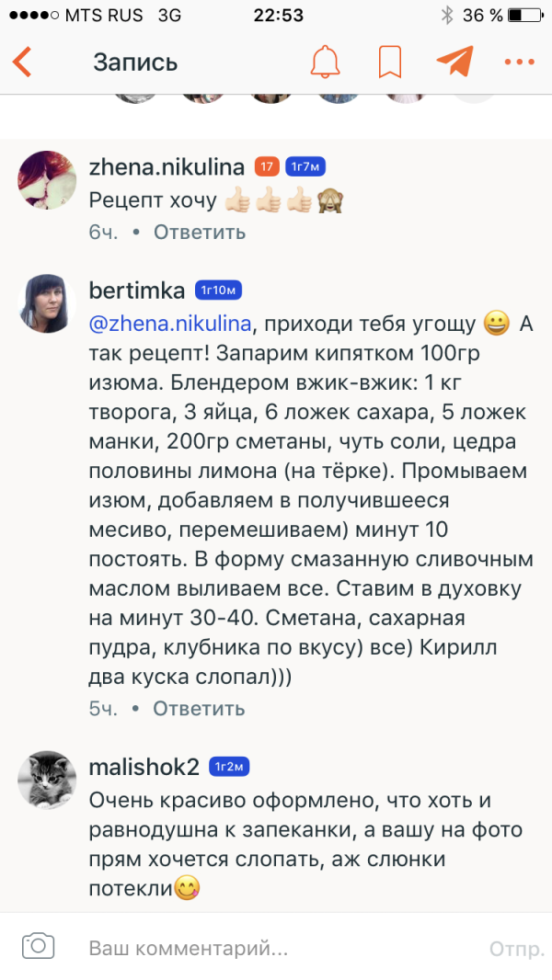Tap the camera icon to attach photo
The height and width of the screenshot is (980, 552).
(x=39, y=945)
